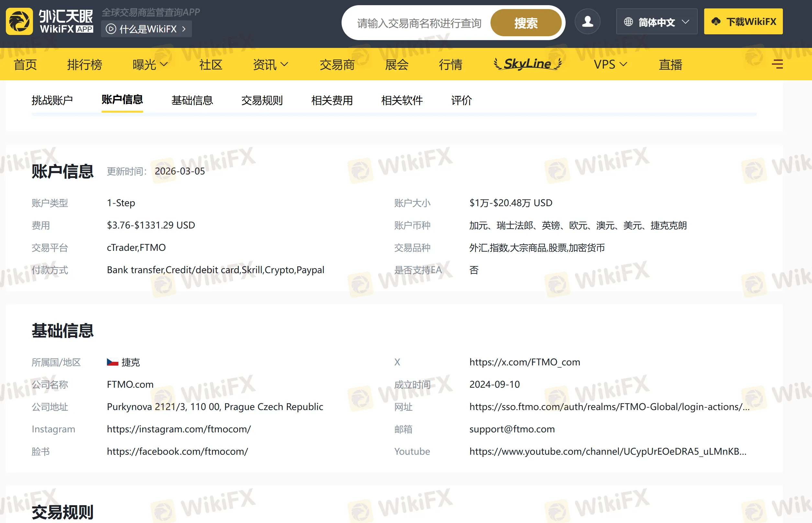Open the SkyLine logo link
This screenshot has height=523, width=812.
[x=527, y=64]
